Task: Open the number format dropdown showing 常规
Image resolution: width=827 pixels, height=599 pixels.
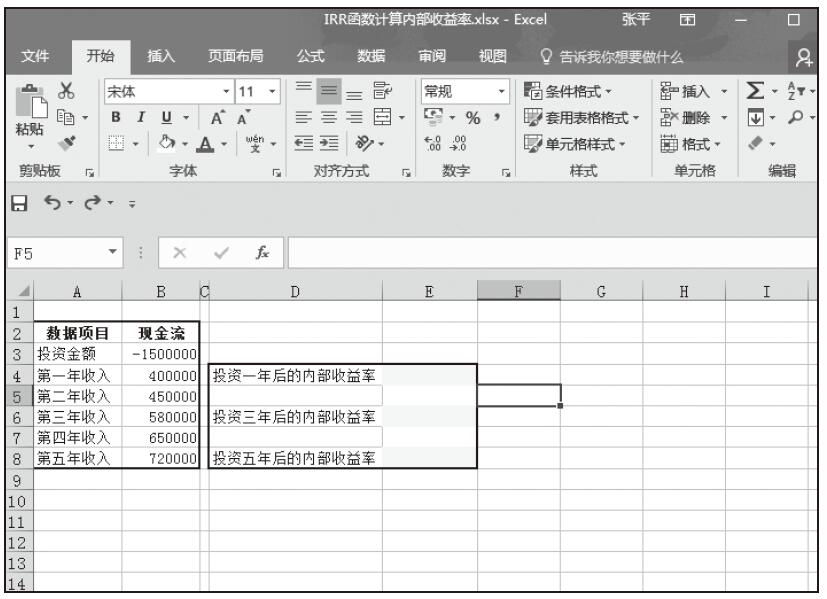Action: coord(499,88)
